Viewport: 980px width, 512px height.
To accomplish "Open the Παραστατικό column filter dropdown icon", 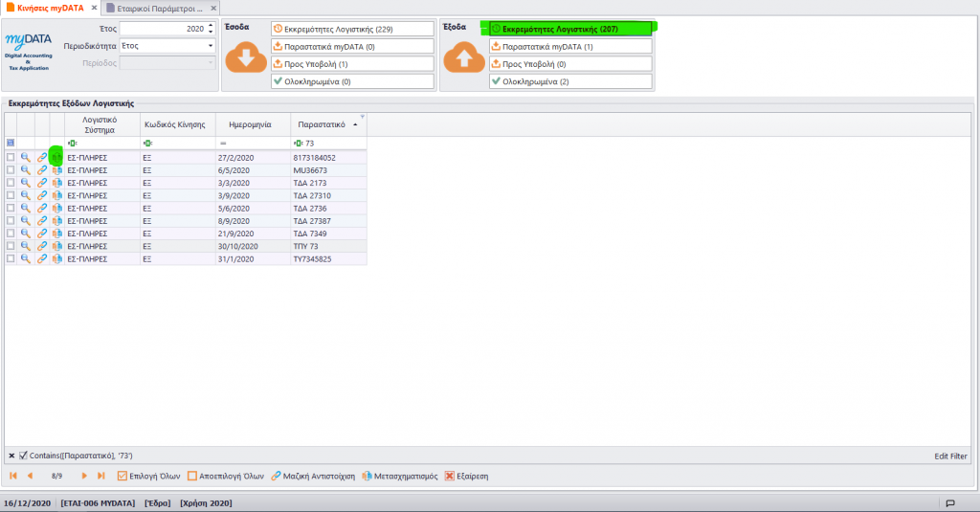I will 363,117.
